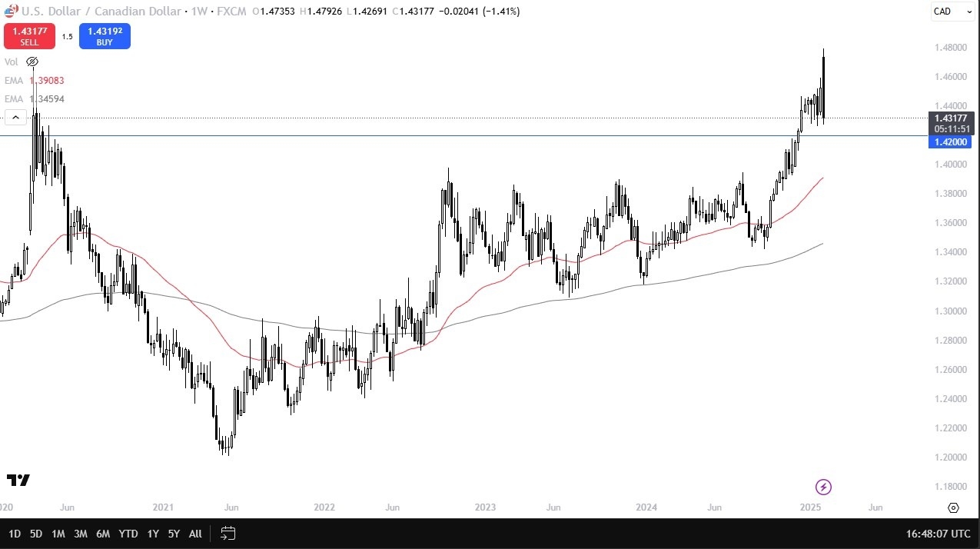The height and width of the screenshot is (549, 980).
Task: Open the CAD currency dropdown
Action: click(952, 11)
